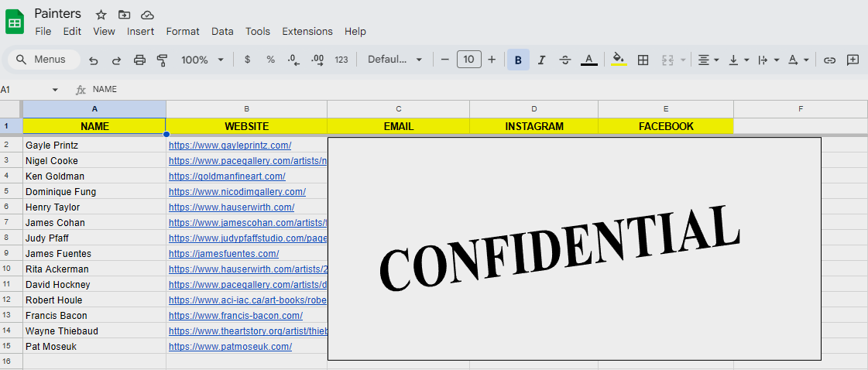Open text rotation dropdown

pyautogui.click(x=798, y=60)
